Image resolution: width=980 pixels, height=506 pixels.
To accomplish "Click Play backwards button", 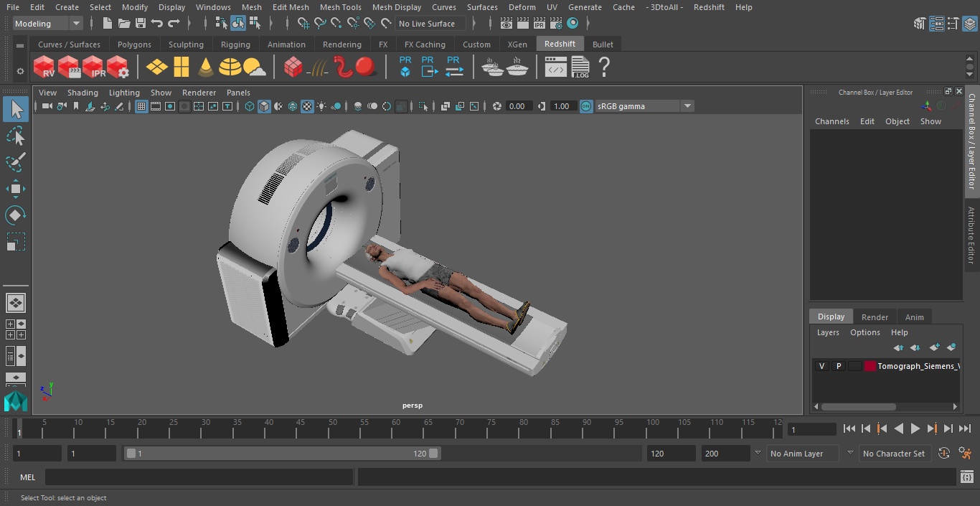I will coord(899,428).
